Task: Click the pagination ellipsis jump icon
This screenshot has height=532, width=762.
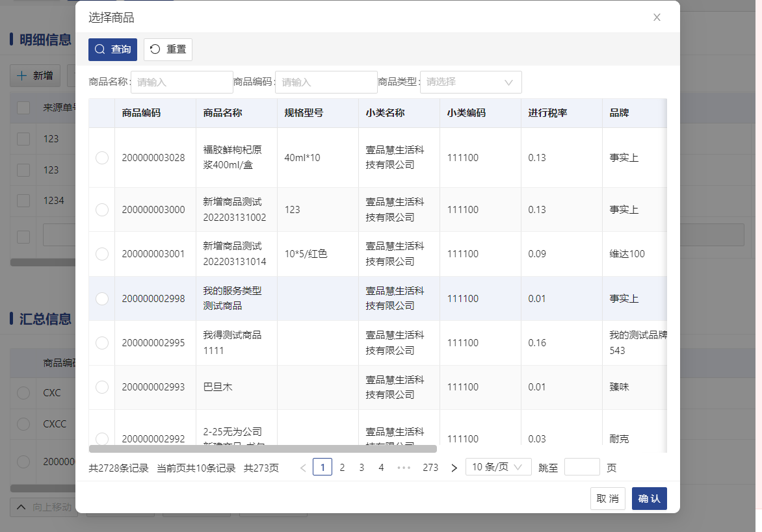Action: pos(404,468)
